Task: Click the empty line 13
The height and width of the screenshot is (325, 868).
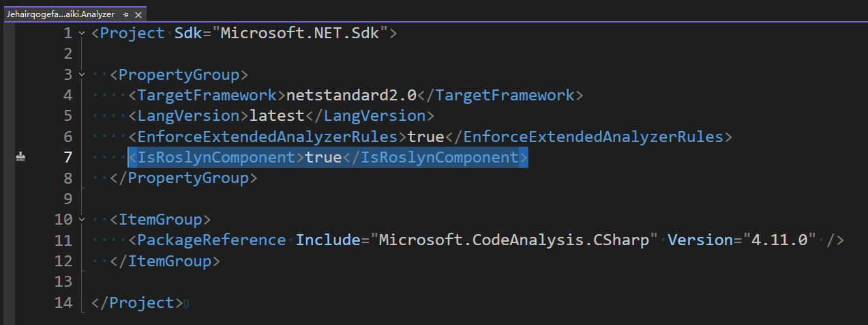Action: [273, 282]
